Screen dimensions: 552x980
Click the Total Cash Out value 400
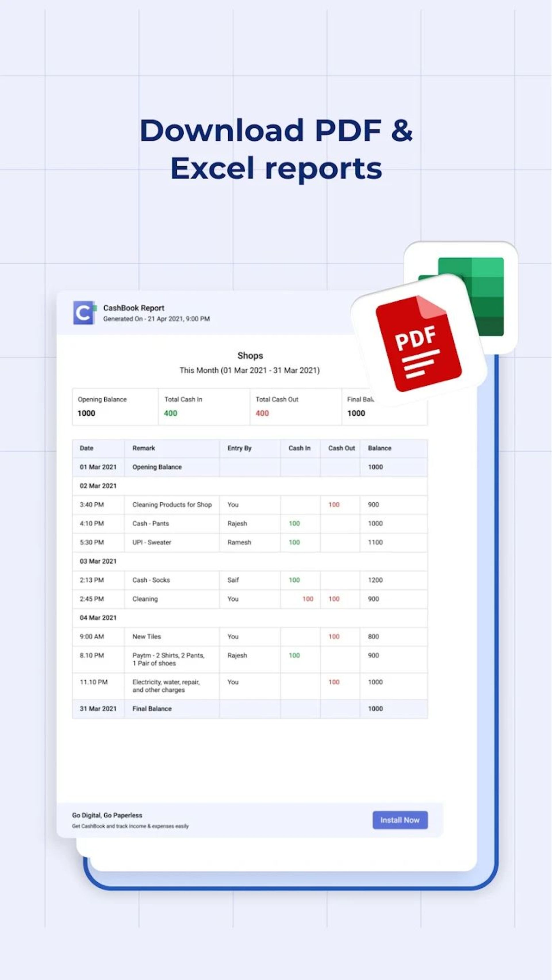262,413
